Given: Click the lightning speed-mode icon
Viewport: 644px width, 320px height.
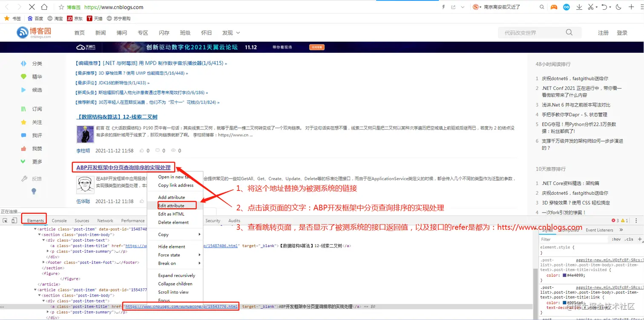Looking at the screenshot, I should pyautogui.click(x=443, y=7).
